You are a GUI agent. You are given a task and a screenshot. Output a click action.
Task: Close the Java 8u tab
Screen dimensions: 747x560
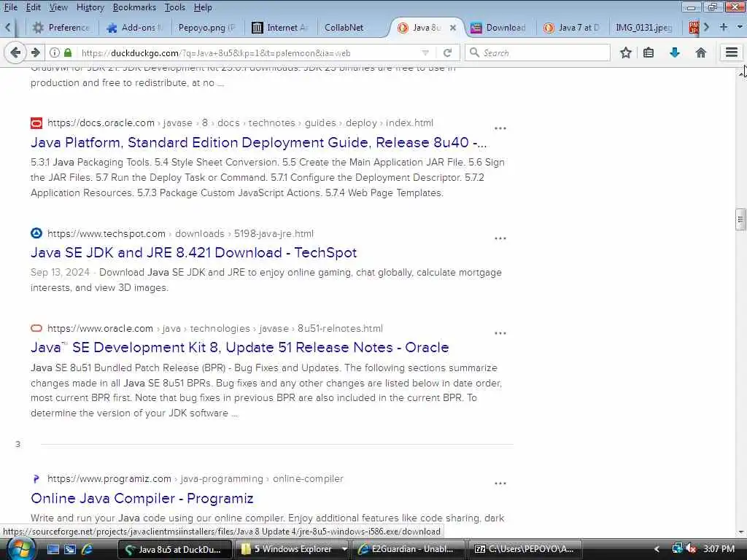click(453, 28)
